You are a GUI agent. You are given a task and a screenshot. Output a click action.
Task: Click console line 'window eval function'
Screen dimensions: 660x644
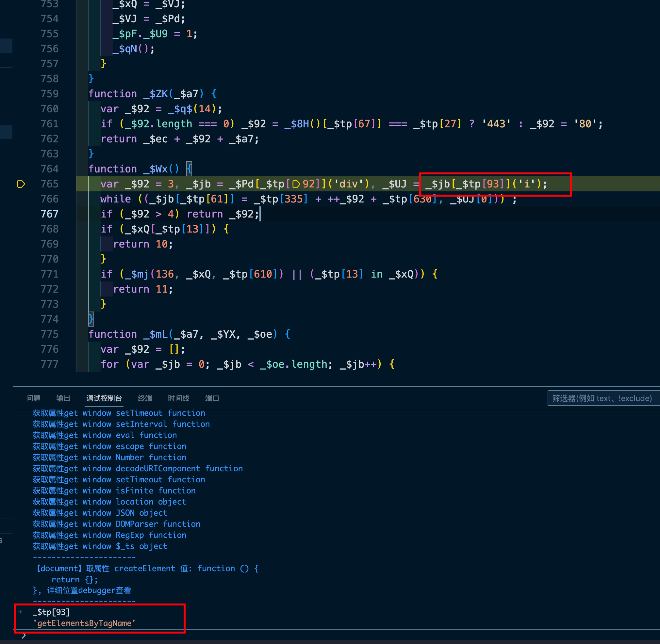pyautogui.click(x=105, y=435)
